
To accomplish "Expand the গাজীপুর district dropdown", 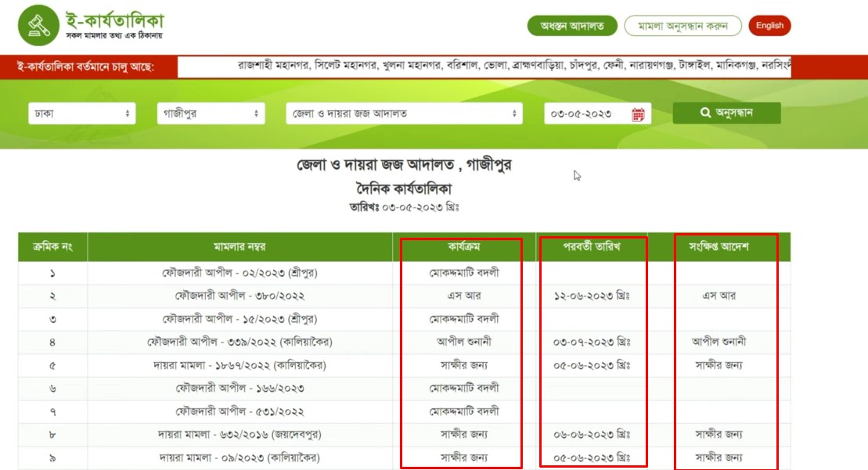I will [211, 113].
